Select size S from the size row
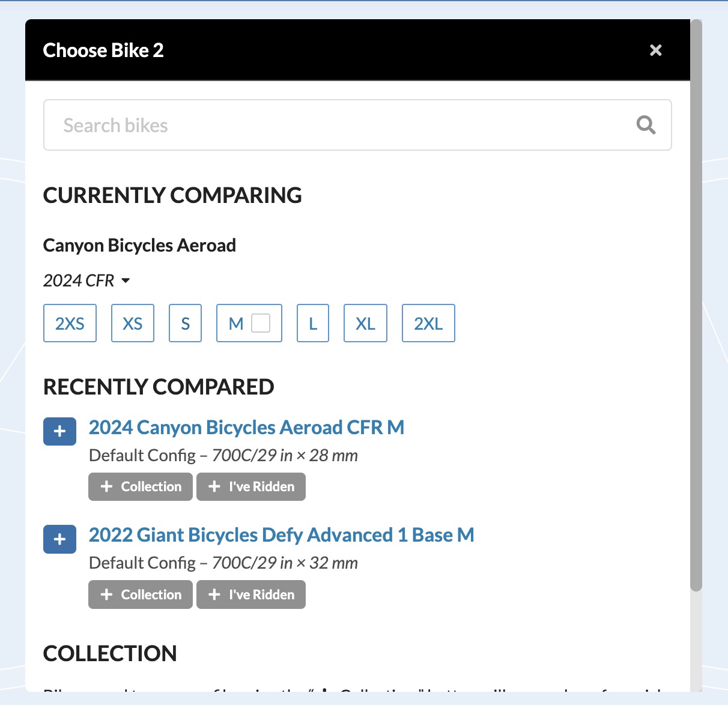The height and width of the screenshot is (705, 728). pos(185,323)
